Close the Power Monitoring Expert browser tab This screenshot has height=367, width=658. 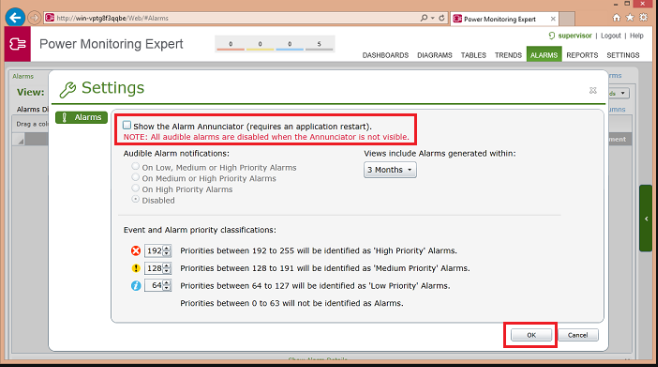[x=553, y=19]
